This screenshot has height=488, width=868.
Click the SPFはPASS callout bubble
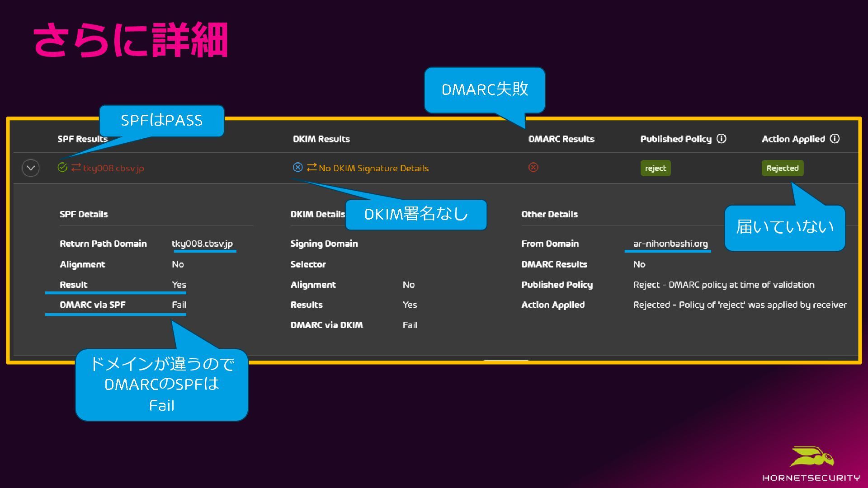pyautogui.click(x=161, y=120)
